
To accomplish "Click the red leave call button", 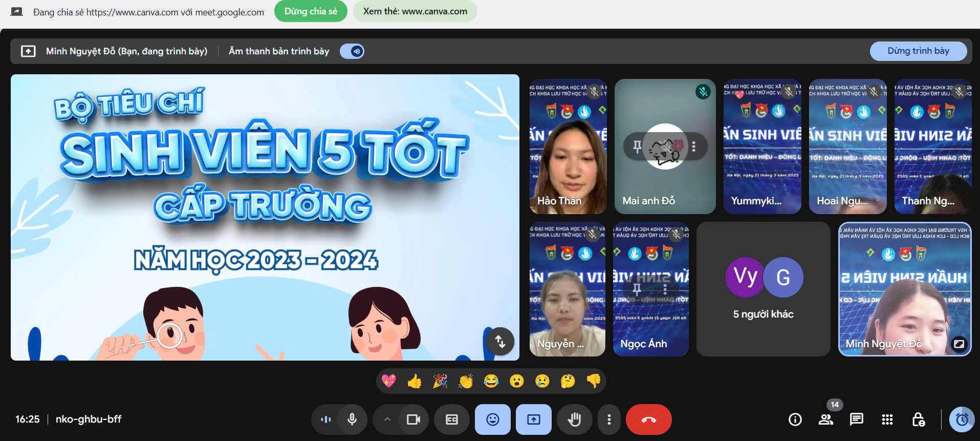I will (x=649, y=419).
